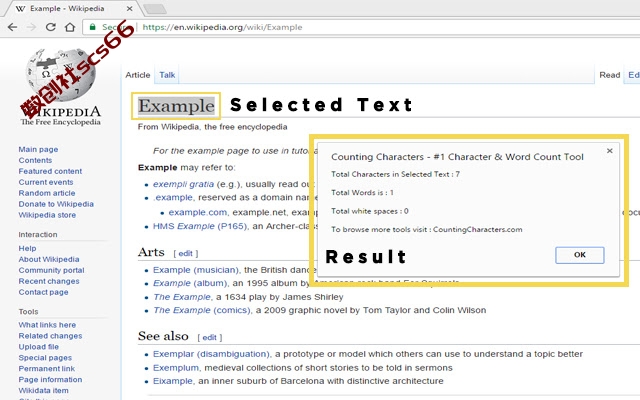Open Contact page link
The height and width of the screenshot is (400, 640).
point(43,292)
